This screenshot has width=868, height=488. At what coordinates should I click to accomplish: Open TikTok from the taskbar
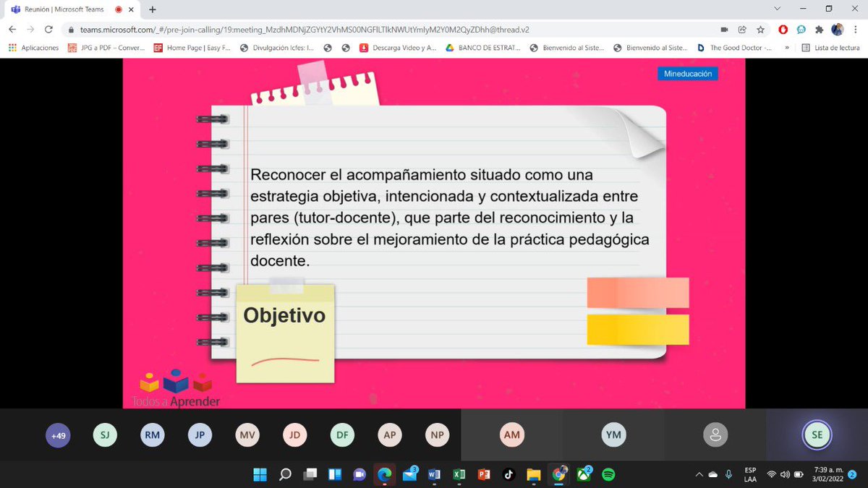pyautogui.click(x=509, y=474)
